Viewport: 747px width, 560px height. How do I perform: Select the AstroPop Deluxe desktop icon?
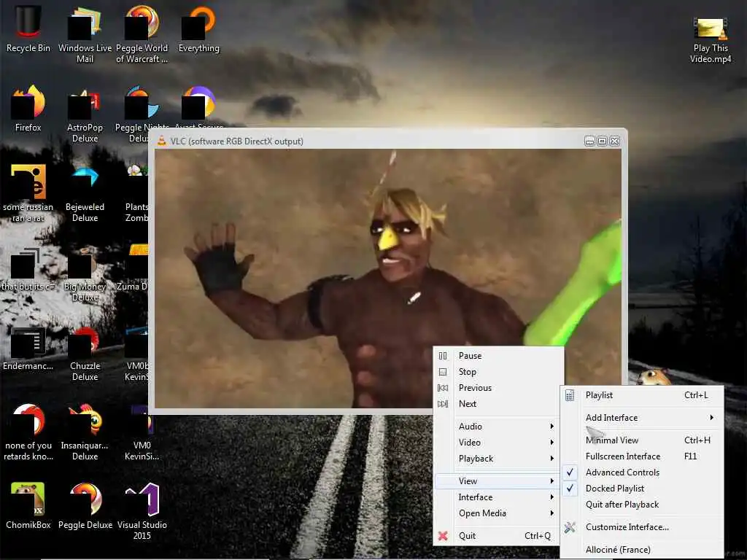[x=85, y=114]
